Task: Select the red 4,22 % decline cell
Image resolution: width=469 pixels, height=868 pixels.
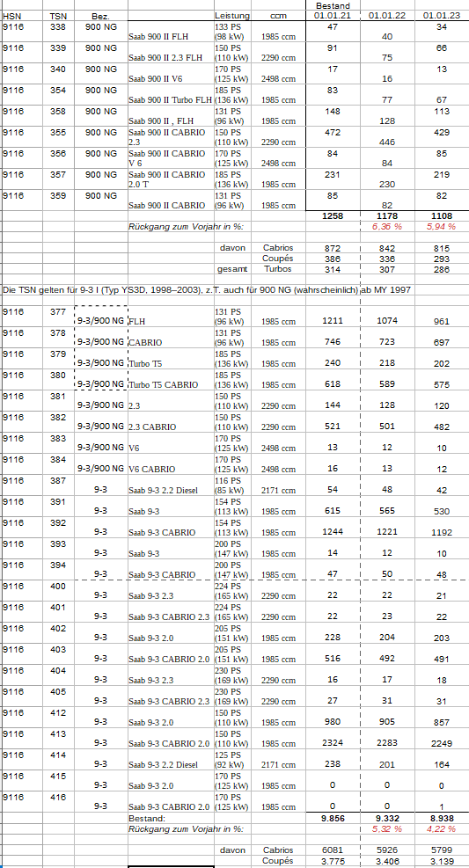Action: point(442,828)
